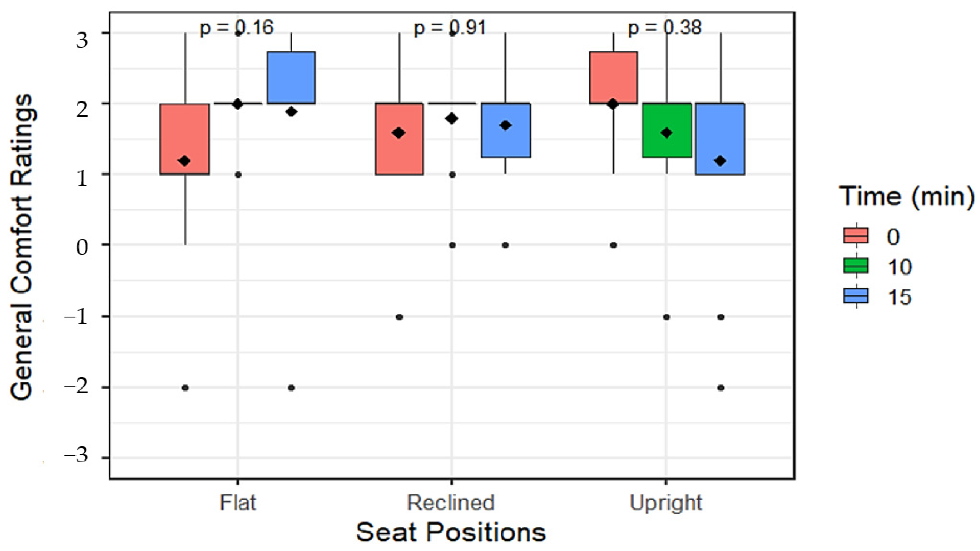Select the blue box in the Flat group

click(291, 77)
